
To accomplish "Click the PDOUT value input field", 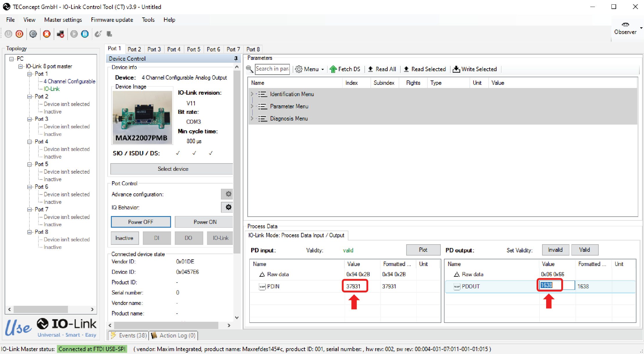I will (557, 285).
